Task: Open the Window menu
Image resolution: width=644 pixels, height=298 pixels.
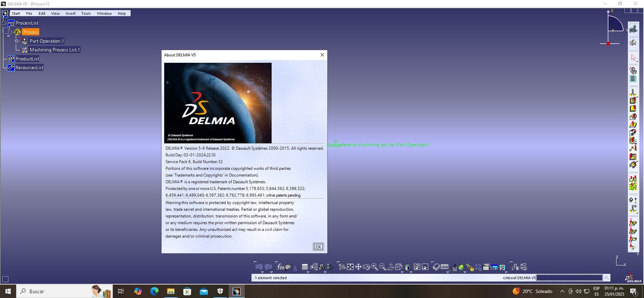Action: [x=104, y=13]
